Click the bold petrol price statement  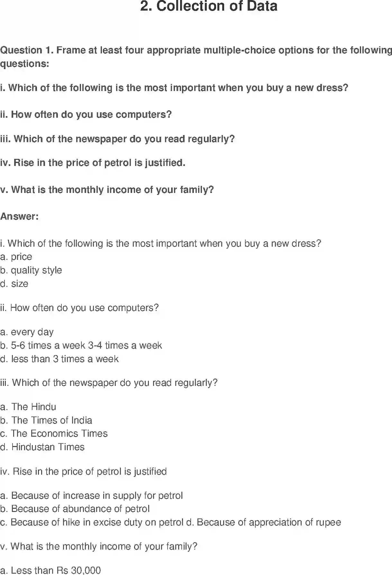click(93, 163)
